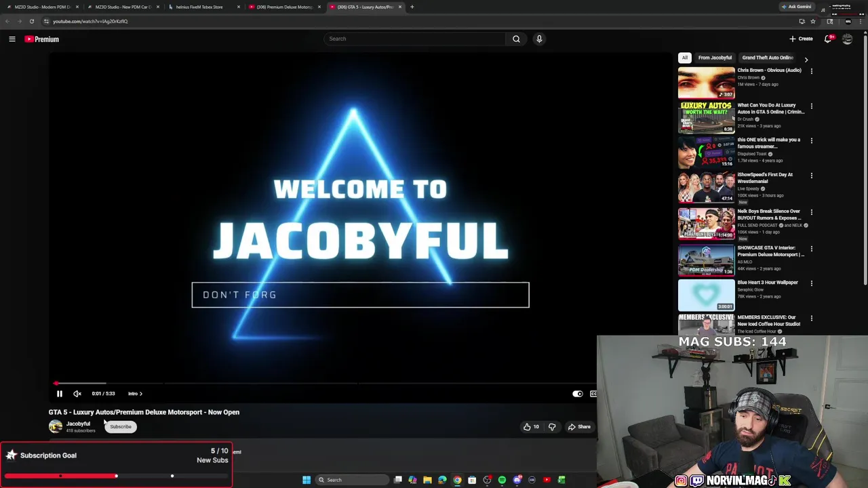Open options for Luxury Autos video
This screenshot has width=868, height=488.
click(811, 106)
